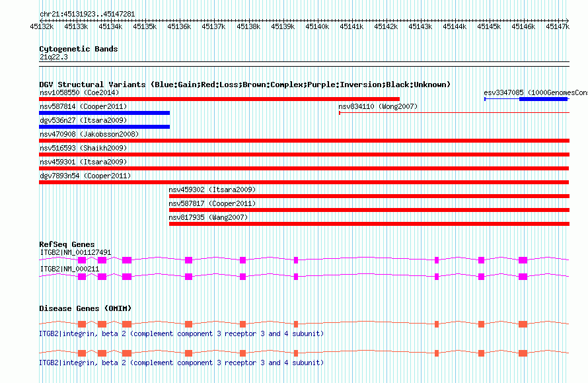Click the right arrow end of ruler
The height and width of the screenshot is (383, 588).
[x=568, y=20]
